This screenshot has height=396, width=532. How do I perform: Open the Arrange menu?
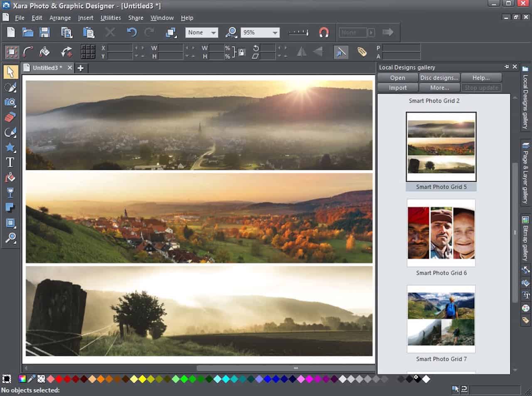click(x=60, y=18)
